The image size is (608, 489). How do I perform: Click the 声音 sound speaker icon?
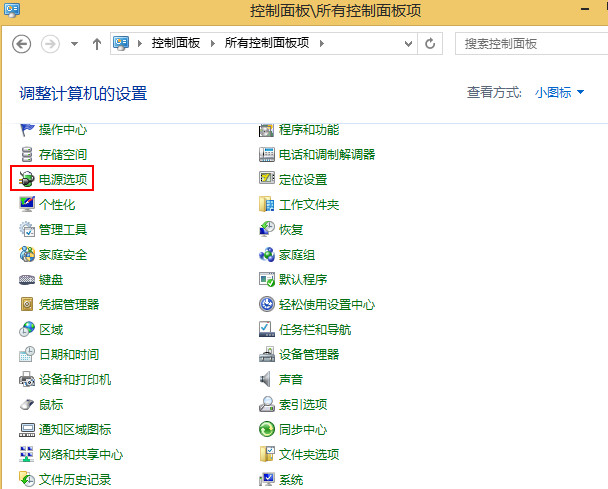[267, 380]
